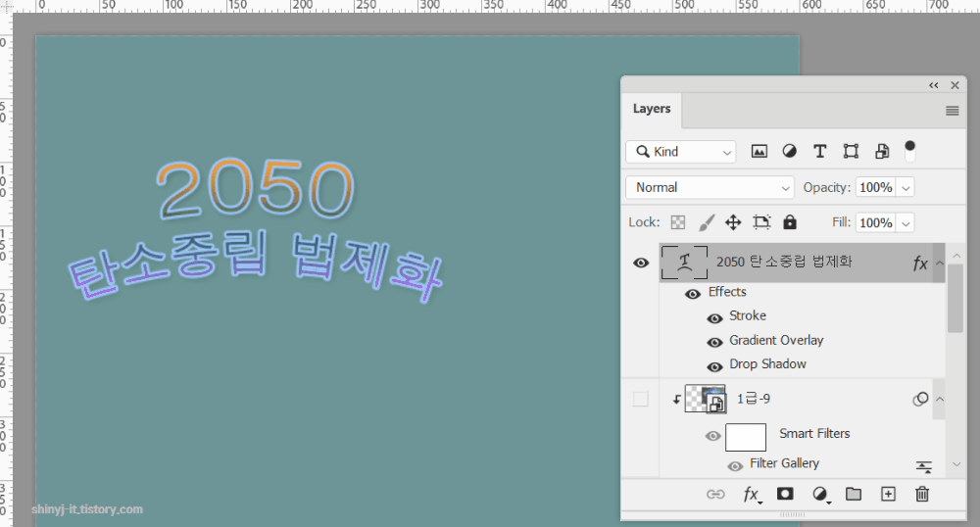Click the scroll down arrow in layers list

pos(955,464)
